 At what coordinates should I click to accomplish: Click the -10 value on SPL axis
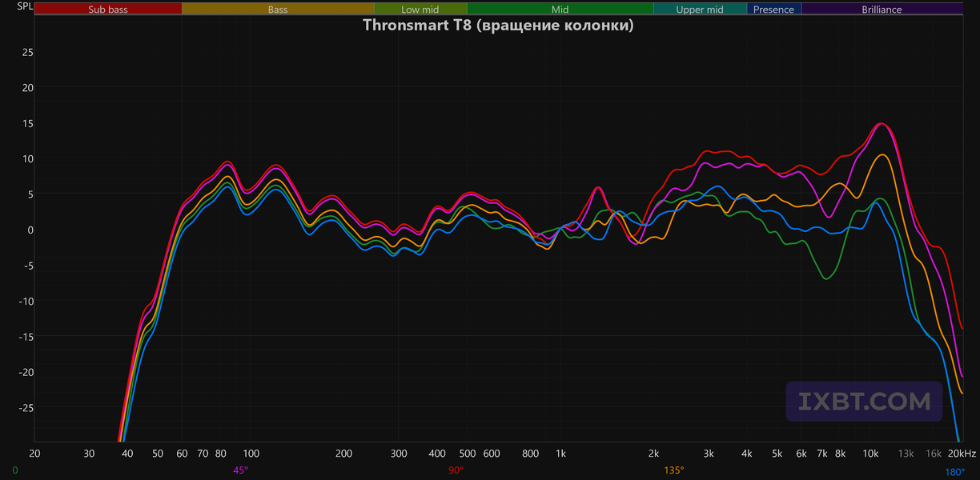pos(26,301)
